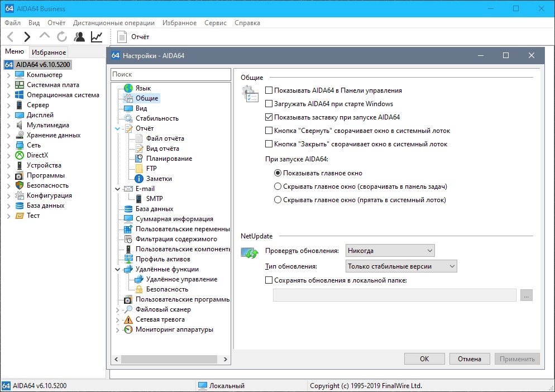Select Профиль активов in settings tree
Screen dimensions: 555x392
[x=163, y=259]
